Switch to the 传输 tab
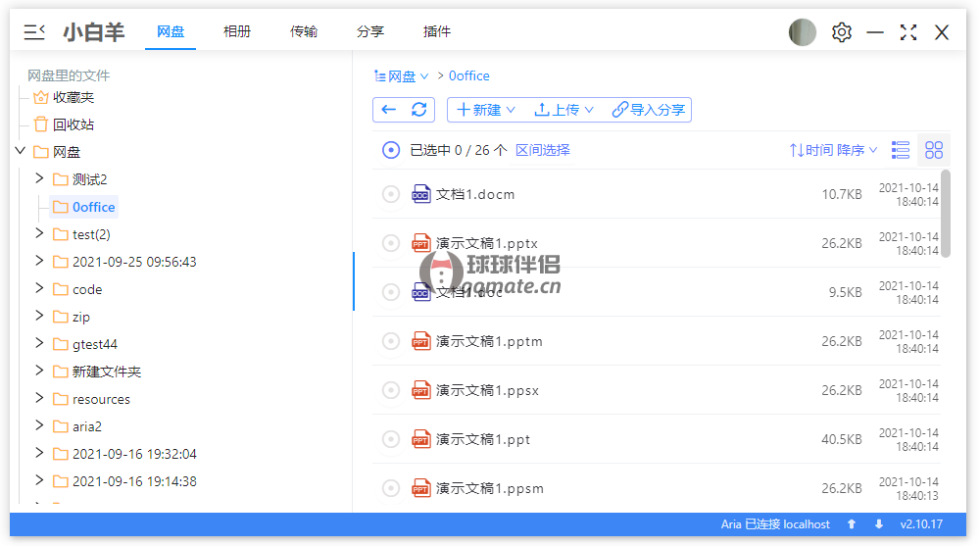The width and height of the screenshot is (980, 546). (304, 31)
